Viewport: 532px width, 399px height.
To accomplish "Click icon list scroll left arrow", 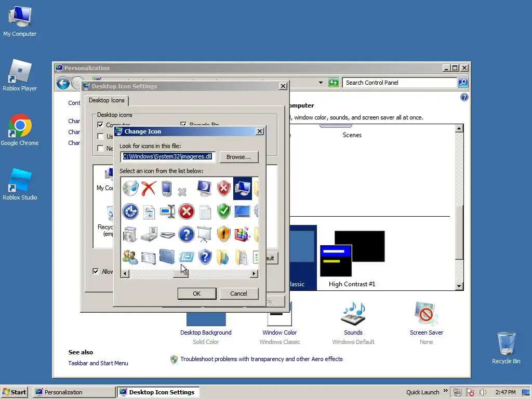I will coord(125,273).
